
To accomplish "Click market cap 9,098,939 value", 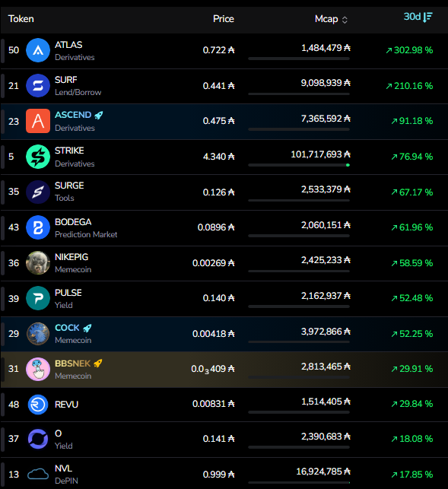I will pyautogui.click(x=326, y=83).
